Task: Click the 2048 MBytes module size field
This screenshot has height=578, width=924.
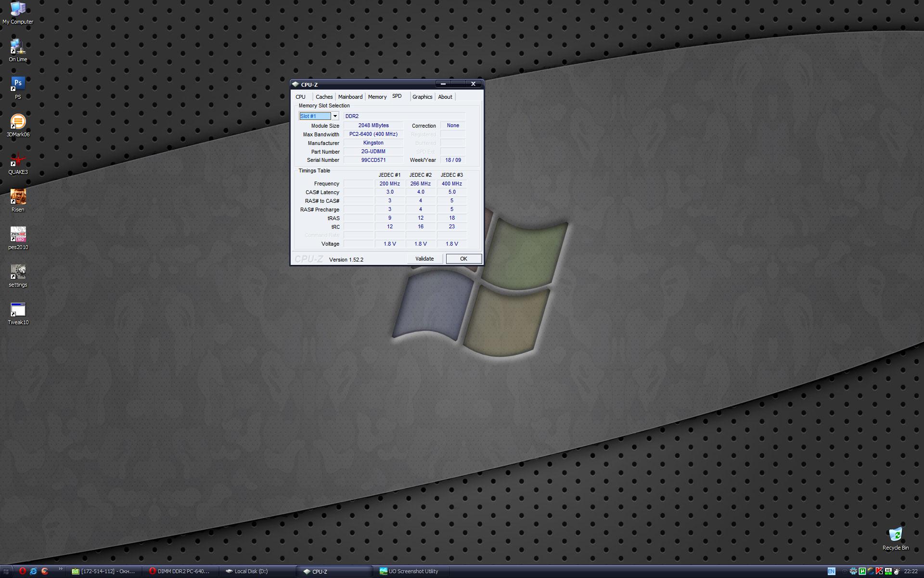Action: point(373,125)
